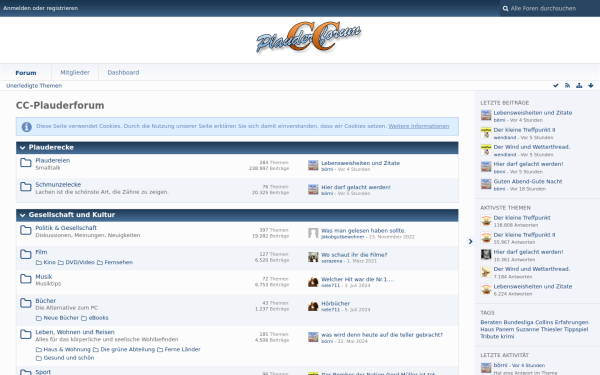Image resolution: width=600 pixels, height=375 pixels.
Task: Open Leben, Wohnen und Reisen folder icon
Action: 26,334
